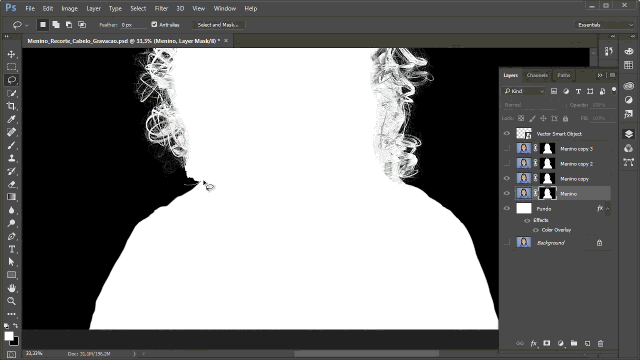Screen dimensions: 640x360
Task: Show the Menino copy 2 layer
Action: 507,164
